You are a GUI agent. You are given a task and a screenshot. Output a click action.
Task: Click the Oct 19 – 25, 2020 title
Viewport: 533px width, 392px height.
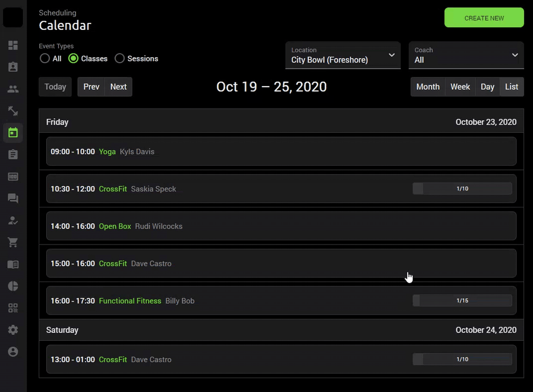pos(271,87)
